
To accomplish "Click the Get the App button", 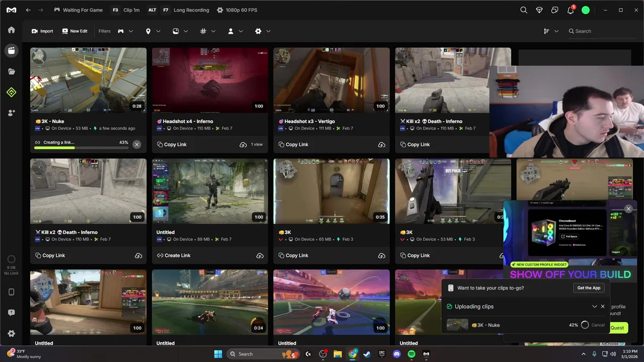I will (x=589, y=288).
